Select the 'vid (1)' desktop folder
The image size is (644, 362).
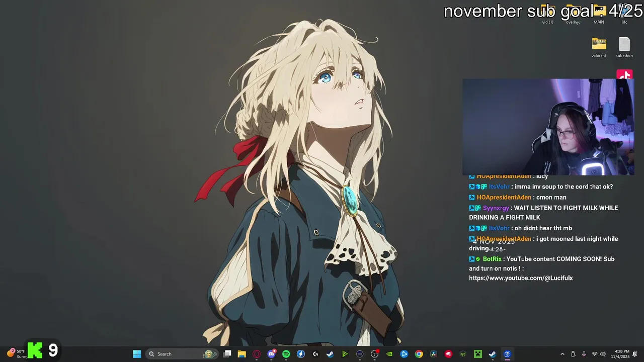[x=547, y=15]
